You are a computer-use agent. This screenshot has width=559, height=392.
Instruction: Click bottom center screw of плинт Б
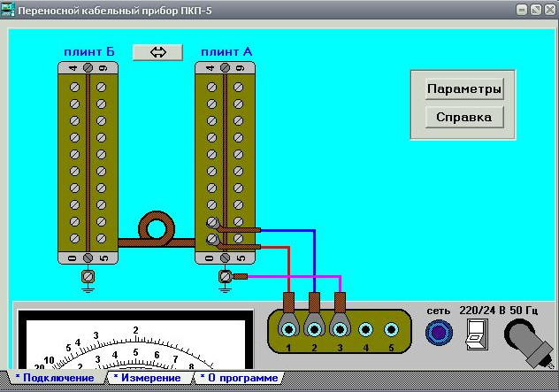point(88,257)
